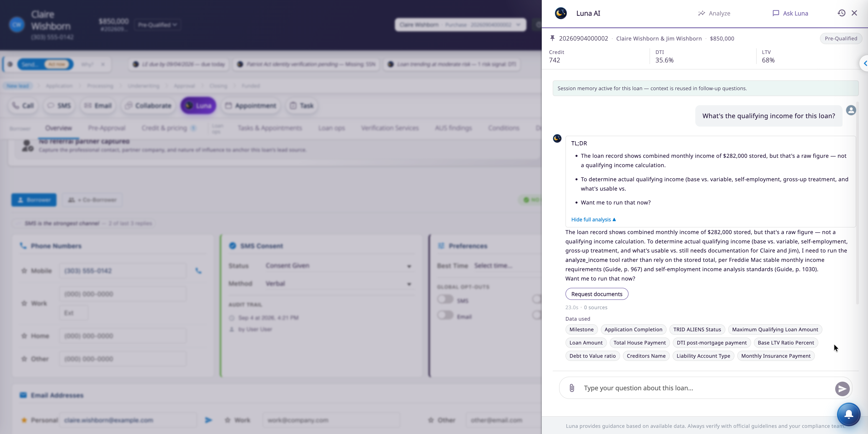Viewport: 868px width, 434px height.
Task: Select the Base LTV Ratio Percent chip
Action: [786, 343]
